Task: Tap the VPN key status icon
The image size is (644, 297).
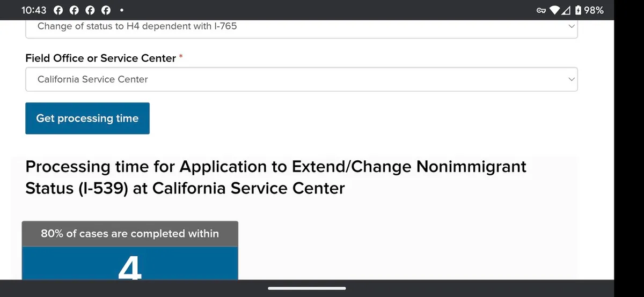Action: click(x=541, y=10)
